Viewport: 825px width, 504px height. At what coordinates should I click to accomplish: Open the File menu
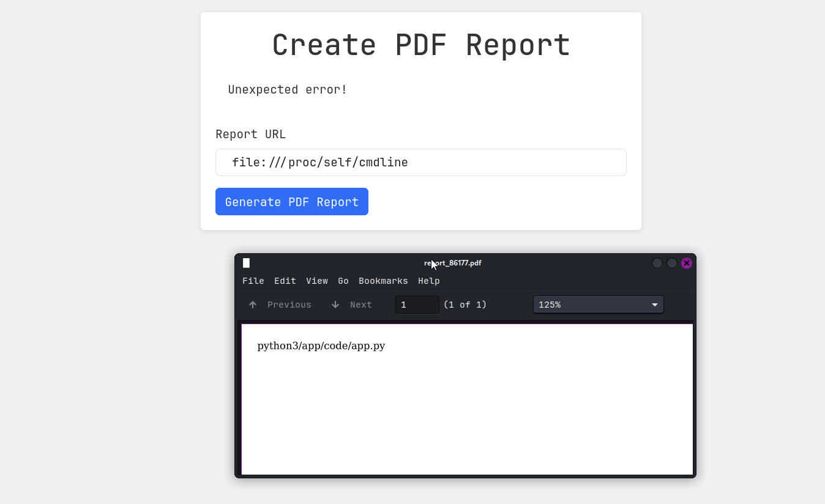coord(253,281)
